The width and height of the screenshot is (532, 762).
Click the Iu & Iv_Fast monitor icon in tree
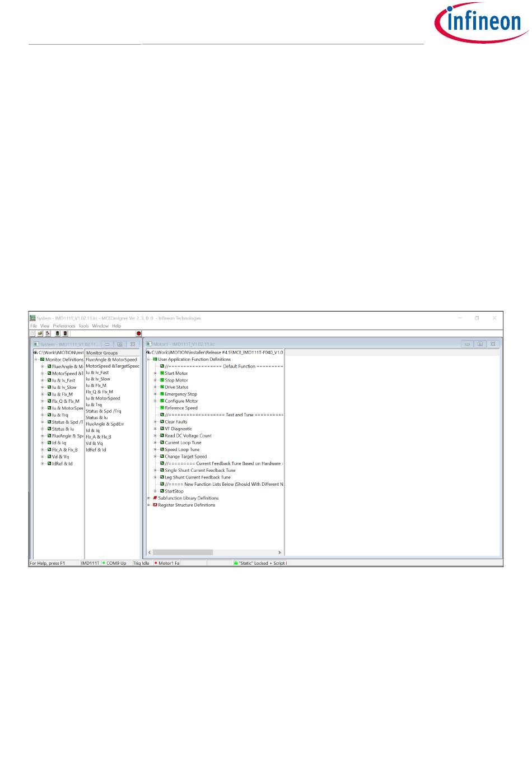pos(49,380)
